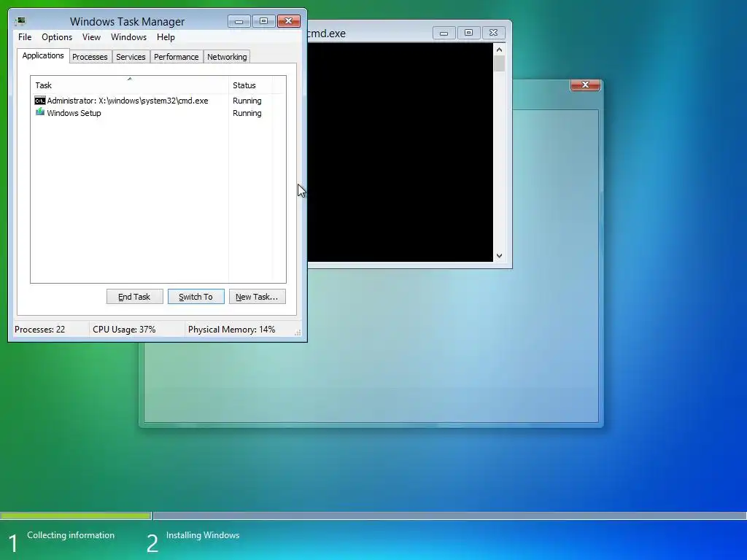Maximize the cmd.exe window
Viewport: 747px width, 560px height.
[468, 33]
